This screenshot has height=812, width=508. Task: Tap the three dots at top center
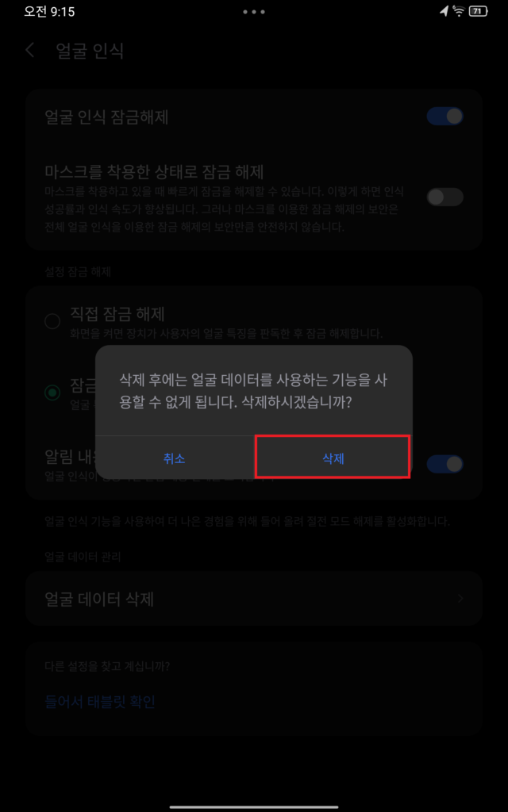pyautogui.click(x=254, y=11)
